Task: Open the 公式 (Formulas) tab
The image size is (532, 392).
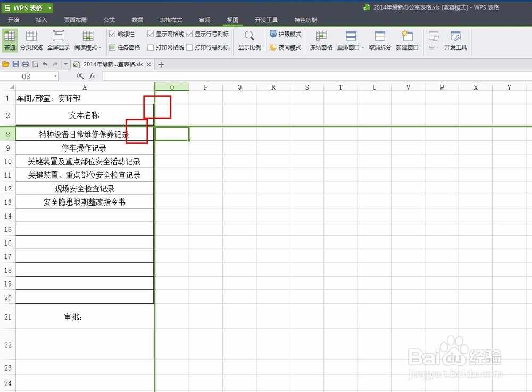Action: 109,20
